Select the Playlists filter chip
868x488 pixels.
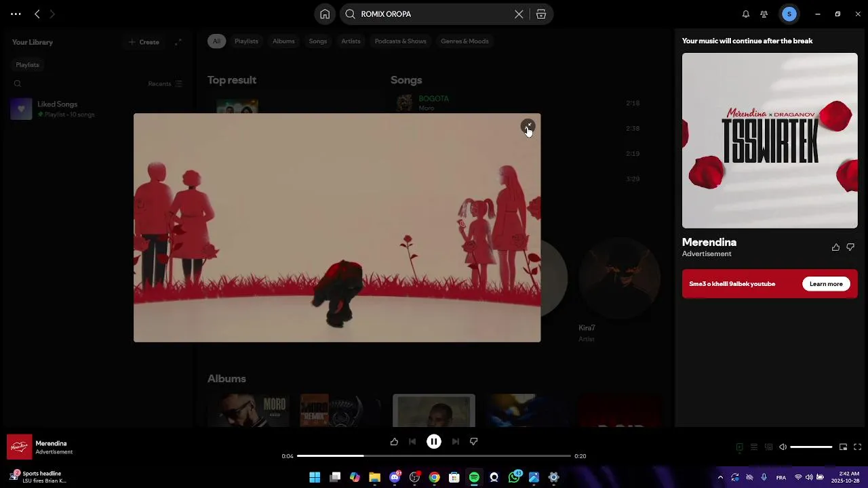tap(246, 41)
